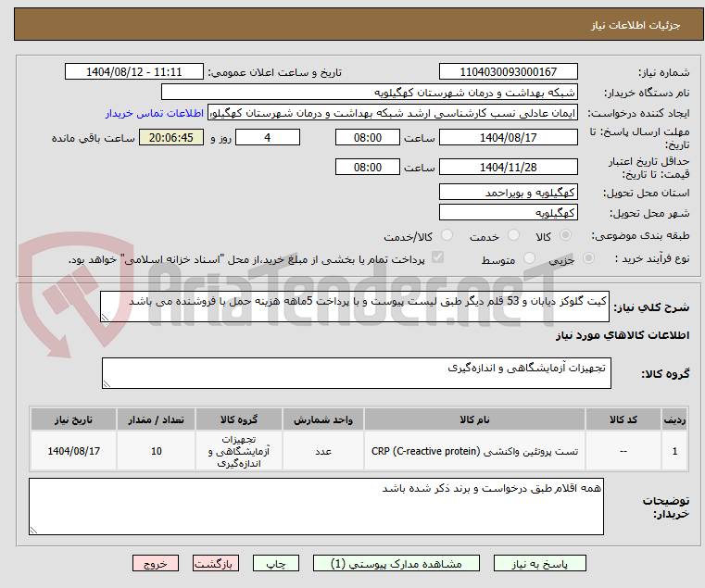The width and height of the screenshot is (705, 588).
Task: Click the row number 1 cell
Action: tap(674, 451)
